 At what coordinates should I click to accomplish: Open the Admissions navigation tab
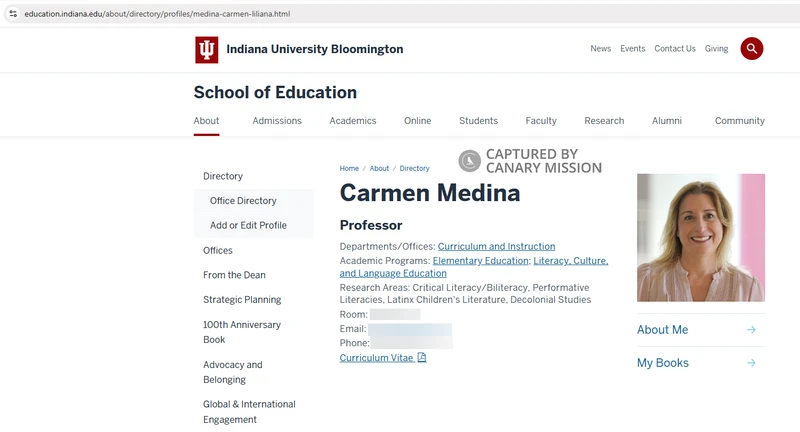277,121
